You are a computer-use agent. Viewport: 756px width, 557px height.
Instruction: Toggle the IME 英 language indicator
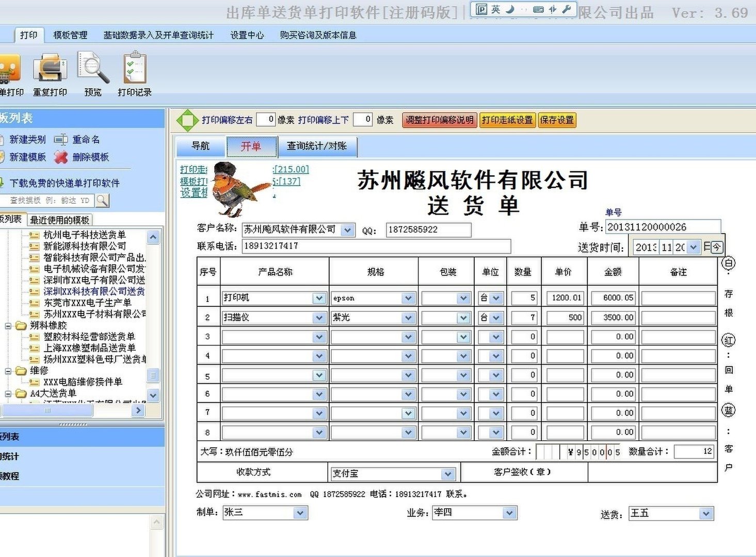496,9
